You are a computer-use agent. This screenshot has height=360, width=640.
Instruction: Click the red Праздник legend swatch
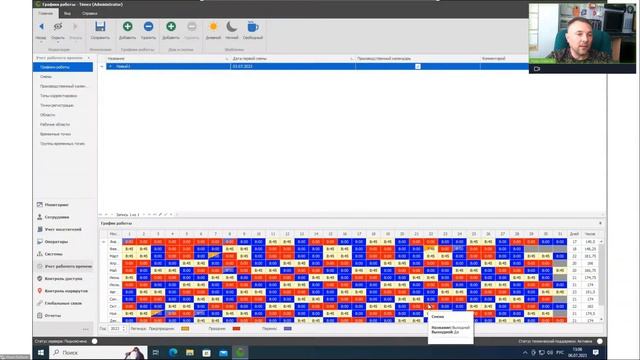[236, 329]
